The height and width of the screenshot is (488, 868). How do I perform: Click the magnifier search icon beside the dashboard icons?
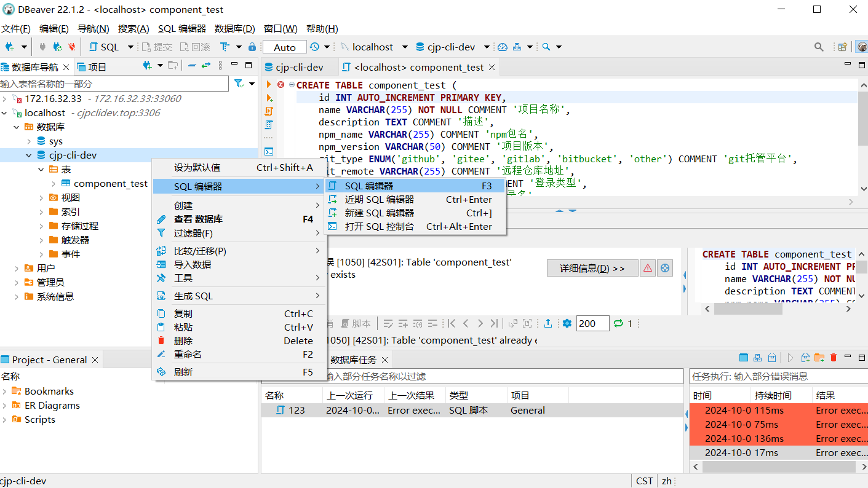[x=545, y=47]
